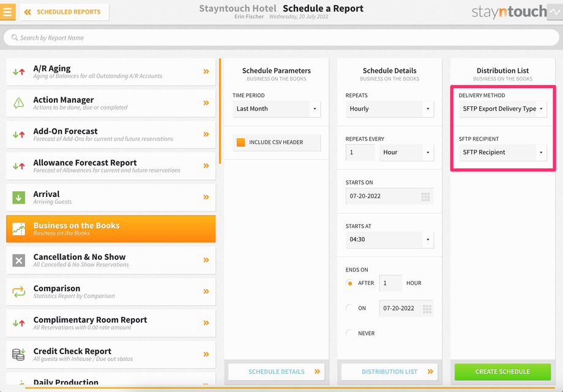The image size is (563, 392).
Task: Open the Starts At time dropdown
Action: (x=390, y=240)
